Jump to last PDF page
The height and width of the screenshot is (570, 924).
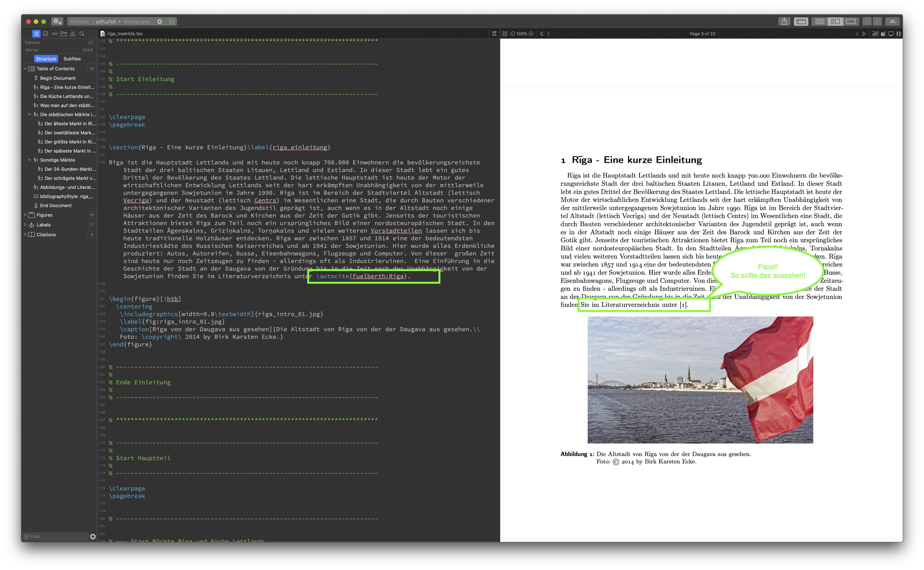(x=864, y=34)
